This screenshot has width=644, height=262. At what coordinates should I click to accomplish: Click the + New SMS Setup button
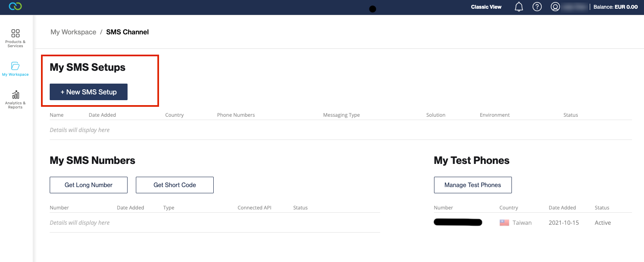pyautogui.click(x=89, y=92)
